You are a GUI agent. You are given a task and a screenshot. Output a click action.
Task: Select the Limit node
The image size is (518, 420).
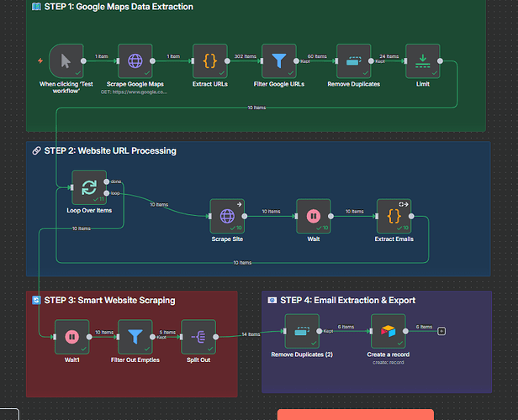click(423, 61)
